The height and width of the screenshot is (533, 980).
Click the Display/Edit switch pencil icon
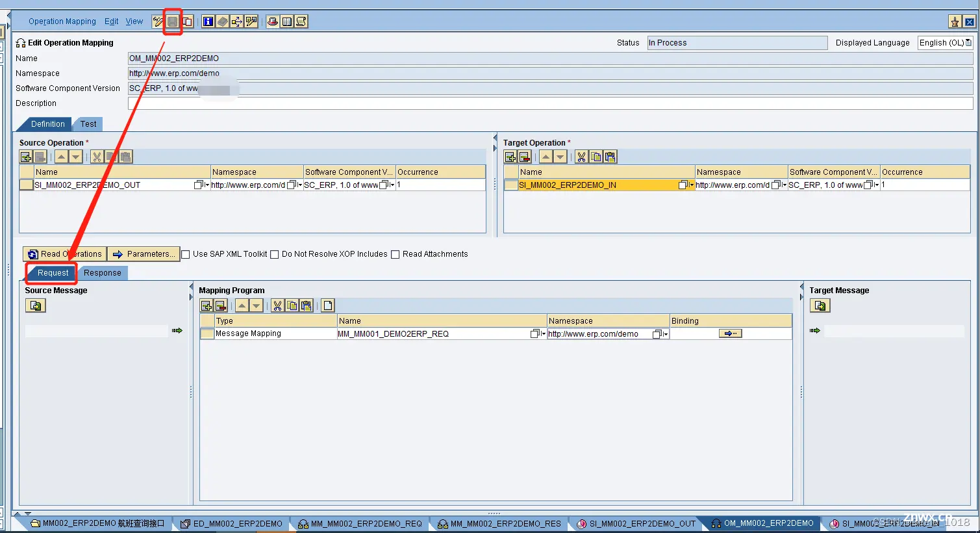pyautogui.click(x=158, y=21)
